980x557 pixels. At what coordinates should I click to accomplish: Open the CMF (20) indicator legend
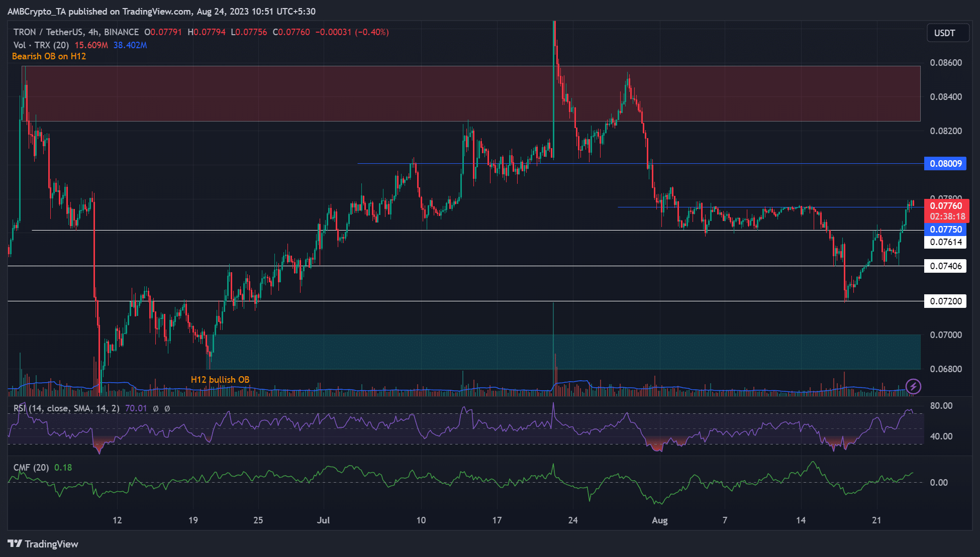[x=31, y=468]
